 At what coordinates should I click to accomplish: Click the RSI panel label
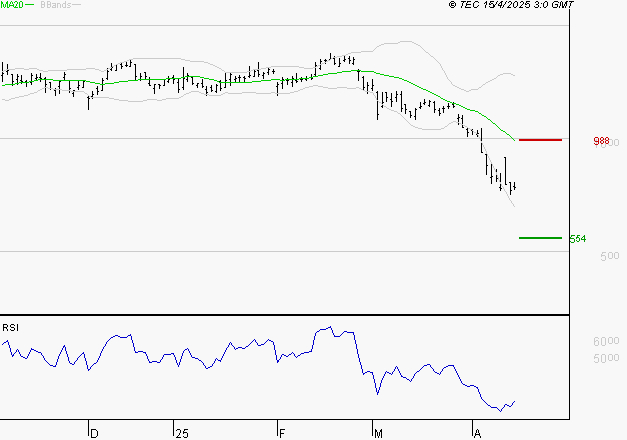coord(10,328)
